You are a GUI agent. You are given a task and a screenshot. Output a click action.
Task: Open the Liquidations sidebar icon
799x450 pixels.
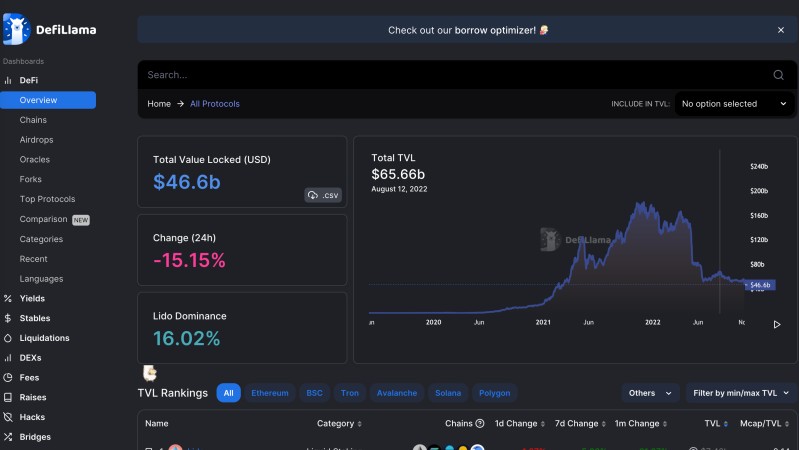coord(8,338)
